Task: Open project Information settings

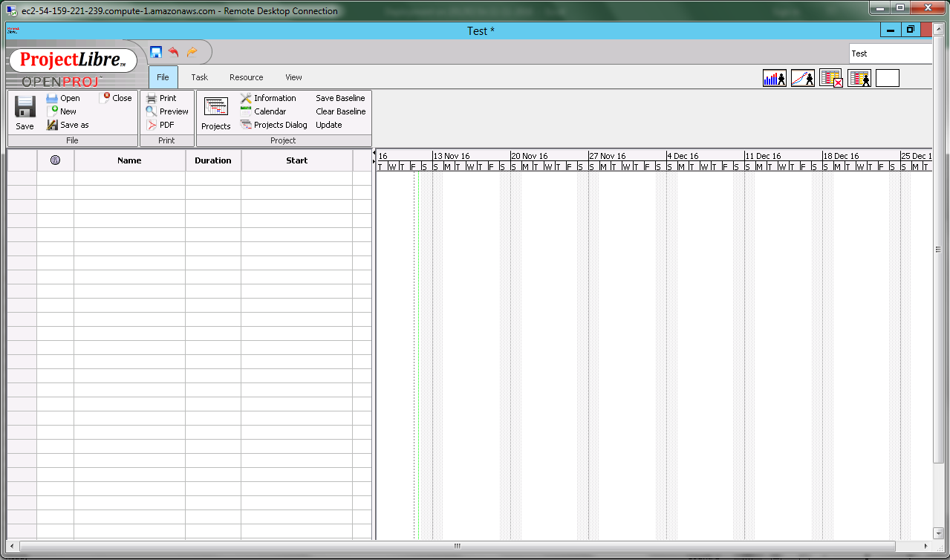Action: (x=267, y=98)
